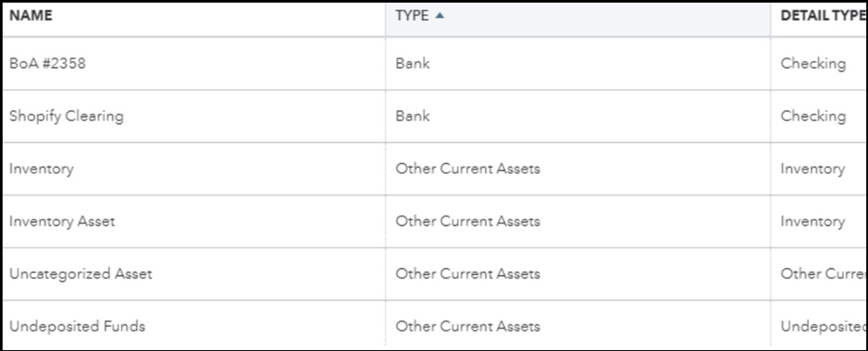Click the ascending sort arrow beside TYPE
868x351 pixels.
[439, 17]
